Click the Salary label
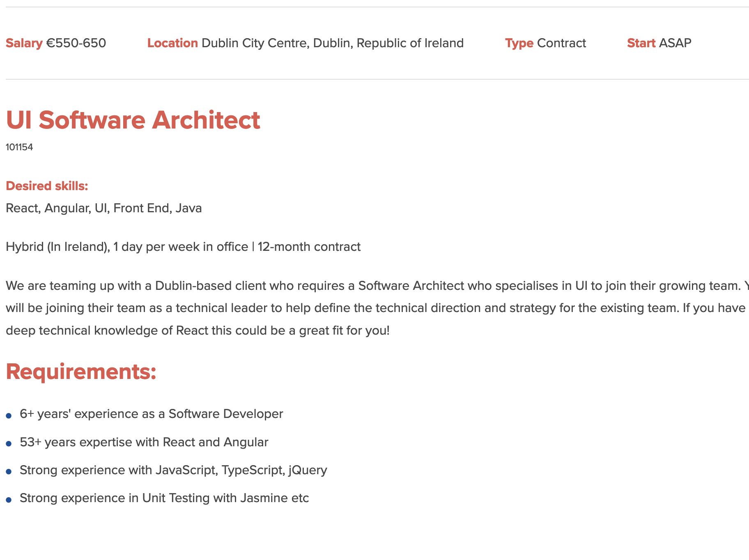Image resolution: width=749 pixels, height=560 pixels. click(x=24, y=43)
